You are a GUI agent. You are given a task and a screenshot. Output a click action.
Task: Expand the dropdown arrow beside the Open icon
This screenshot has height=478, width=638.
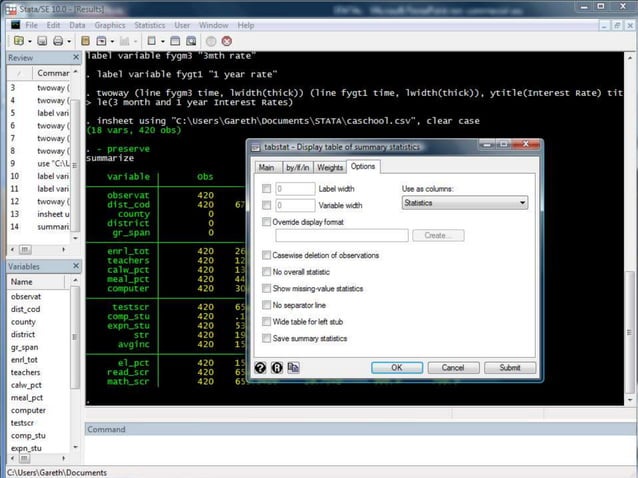[30, 41]
